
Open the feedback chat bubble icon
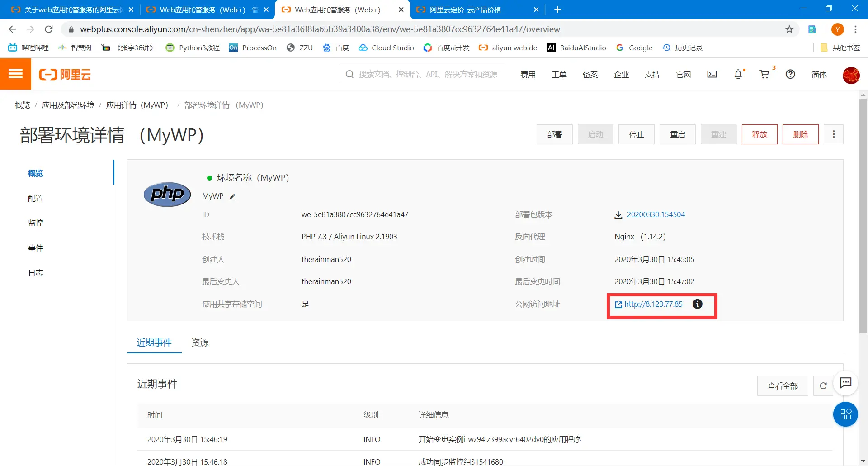point(845,383)
